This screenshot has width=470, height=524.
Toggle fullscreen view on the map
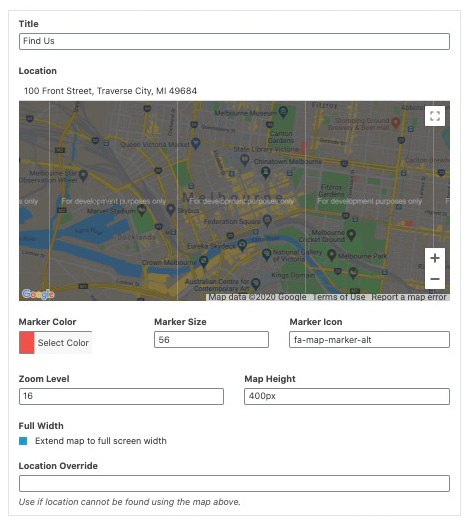pos(435,116)
